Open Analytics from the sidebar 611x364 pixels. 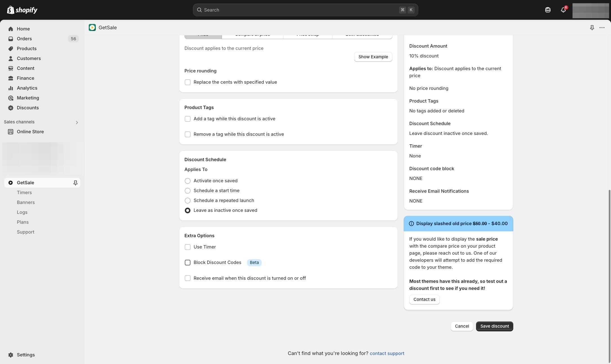pyautogui.click(x=27, y=88)
